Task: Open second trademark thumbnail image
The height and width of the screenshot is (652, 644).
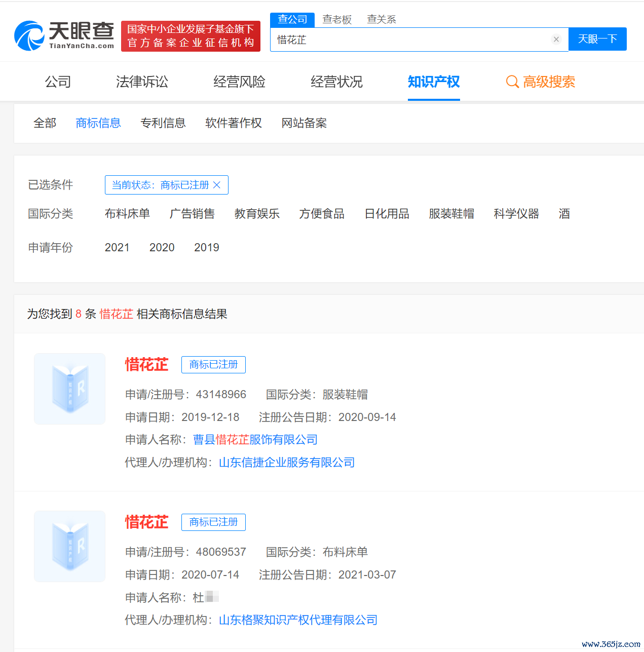Action: click(x=70, y=546)
